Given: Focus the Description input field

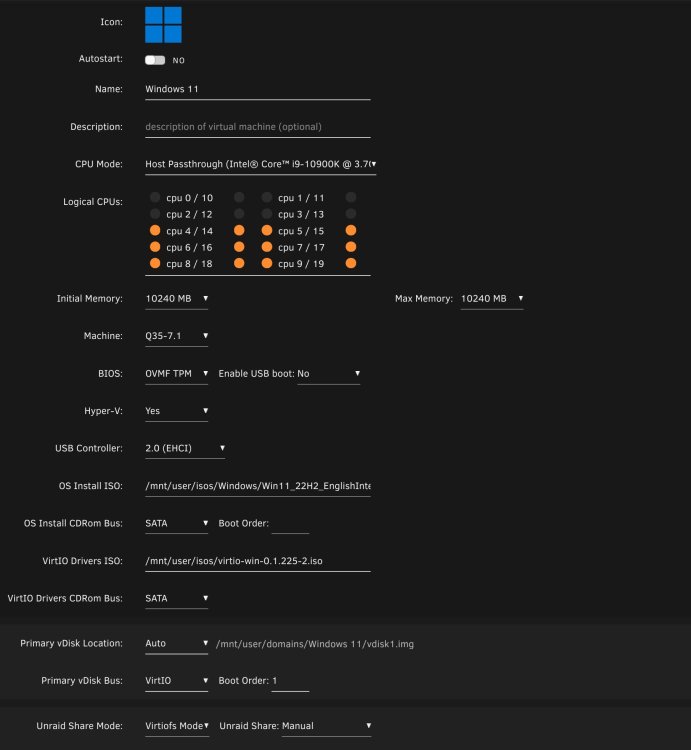Looking at the screenshot, I should pyautogui.click(x=258, y=127).
